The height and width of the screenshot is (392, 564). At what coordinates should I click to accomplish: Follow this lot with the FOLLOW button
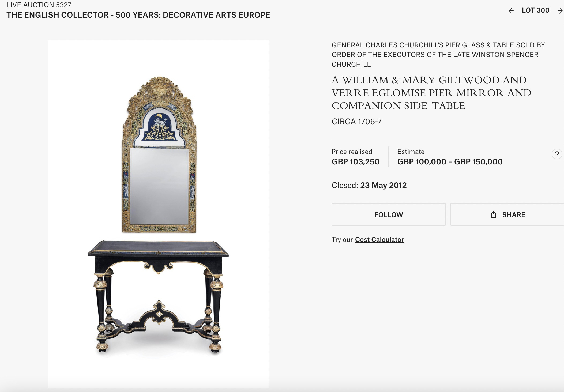pyautogui.click(x=389, y=214)
